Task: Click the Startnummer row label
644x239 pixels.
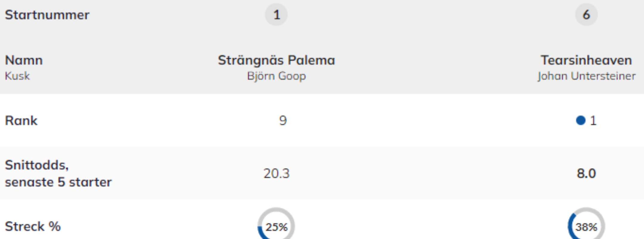Action: click(47, 15)
